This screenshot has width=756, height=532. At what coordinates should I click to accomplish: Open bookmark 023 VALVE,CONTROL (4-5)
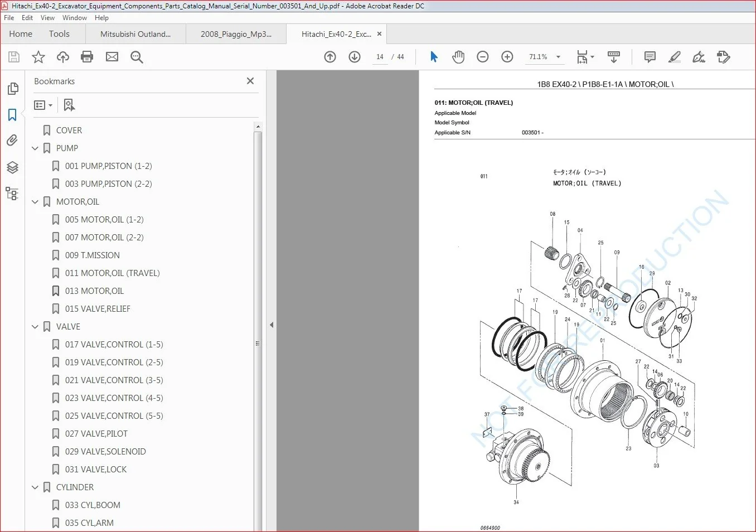click(114, 398)
